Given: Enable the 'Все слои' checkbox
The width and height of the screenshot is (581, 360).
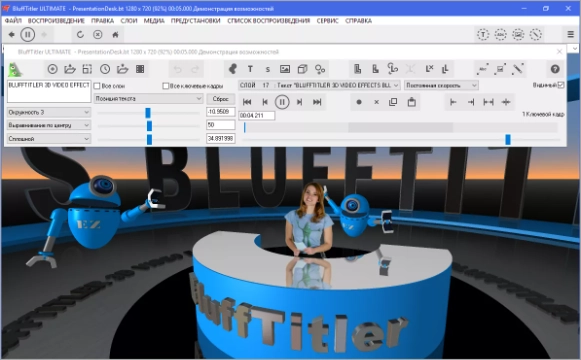Looking at the screenshot, I should pyautogui.click(x=97, y=86).
